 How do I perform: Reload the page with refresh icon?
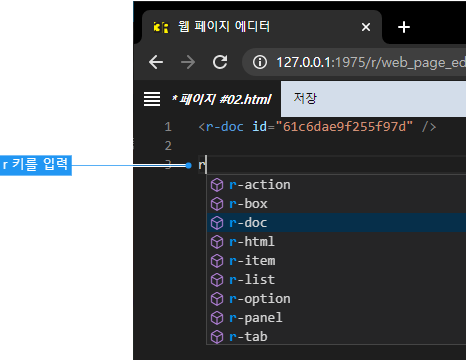(x=220, y=62)
